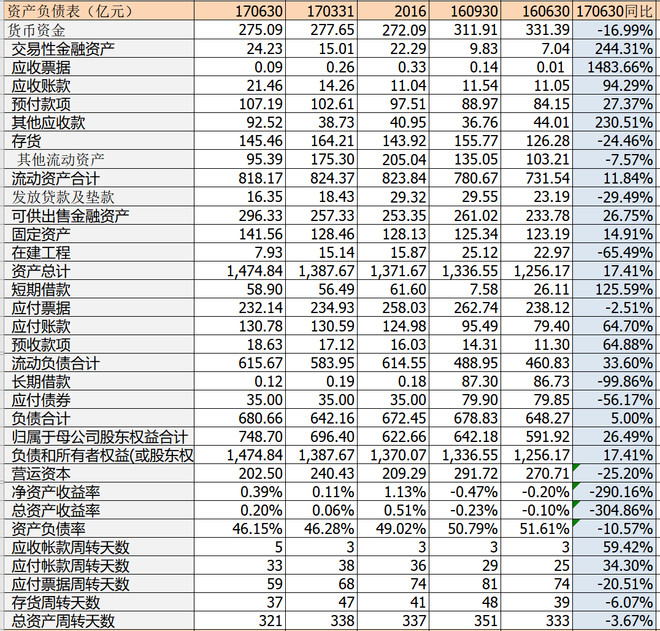The height and width of the screenshot is (631, 660).
Task: Select the 275.09 cell under 170630
Action: pos(240,30)
